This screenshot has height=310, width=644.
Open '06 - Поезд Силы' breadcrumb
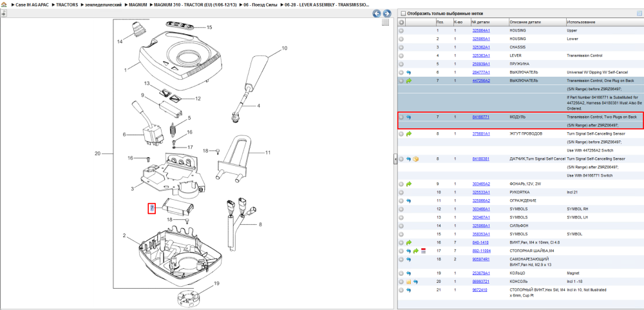[x=260, y=5]
